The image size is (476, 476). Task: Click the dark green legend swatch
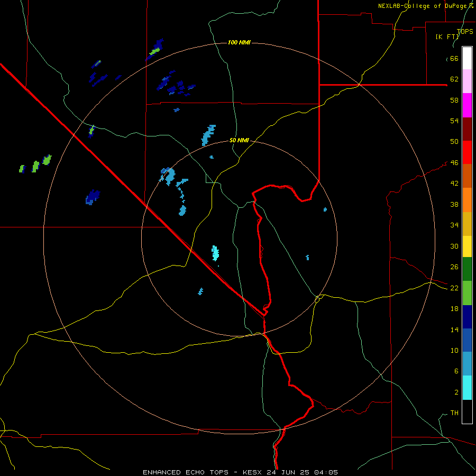click(x=467, y=269)
